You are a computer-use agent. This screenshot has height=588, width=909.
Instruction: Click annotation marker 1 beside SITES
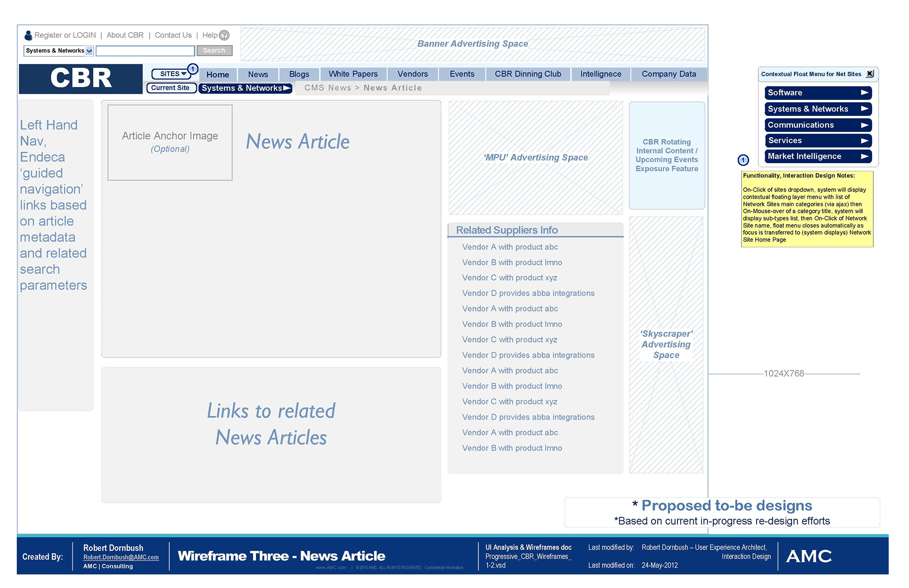pyautogui.click(x=193, y=69)
